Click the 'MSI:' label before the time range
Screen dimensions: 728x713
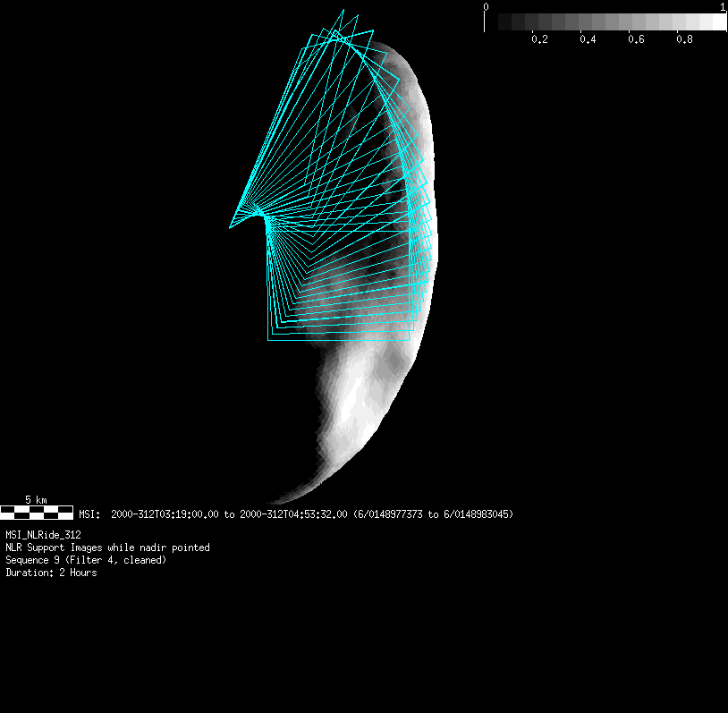click(89, 514)
